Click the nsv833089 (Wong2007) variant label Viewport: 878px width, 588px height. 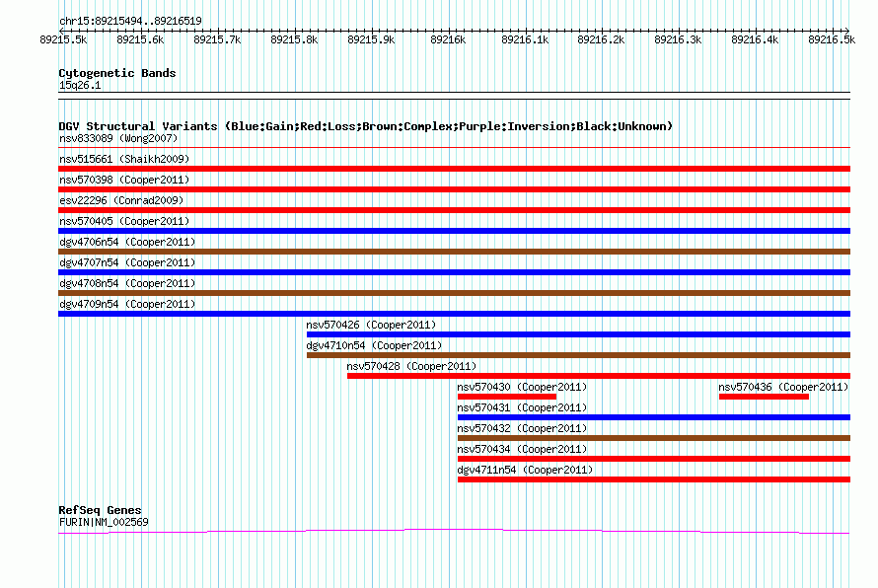pyautogui.click(x=118, y=138)
